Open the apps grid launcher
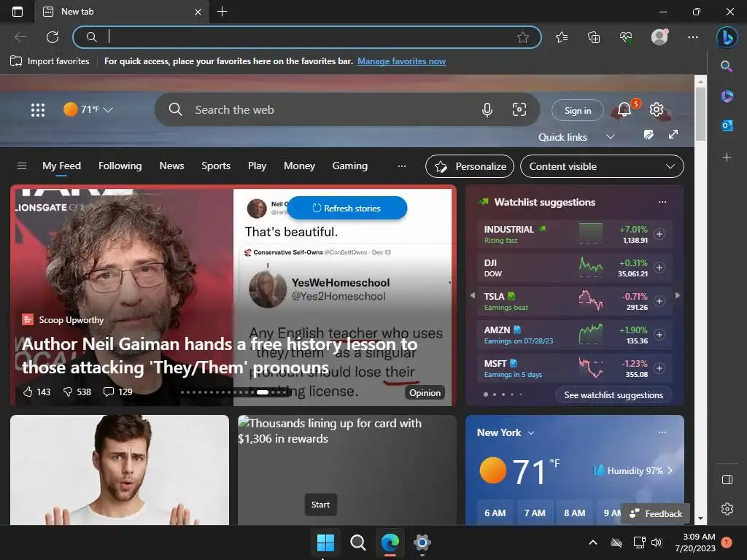Image resolution: width=747 pixels, height=560 pixels. (38, 110)
